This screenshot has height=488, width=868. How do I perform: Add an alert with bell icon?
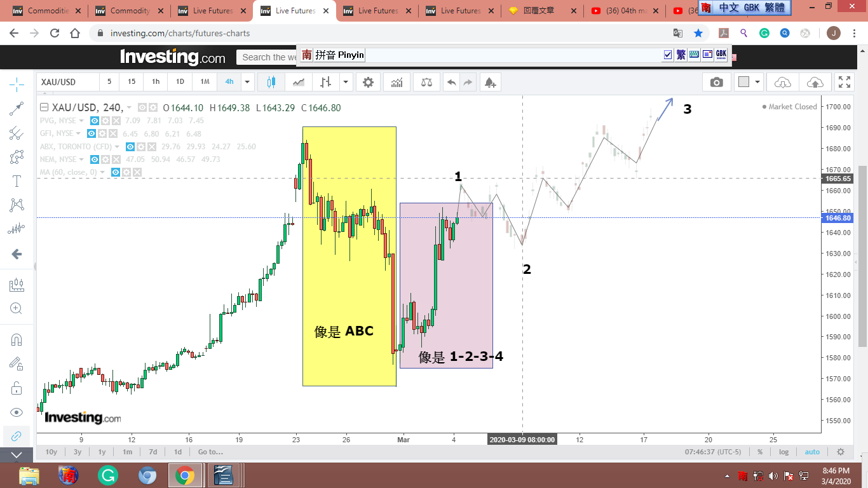489,82
